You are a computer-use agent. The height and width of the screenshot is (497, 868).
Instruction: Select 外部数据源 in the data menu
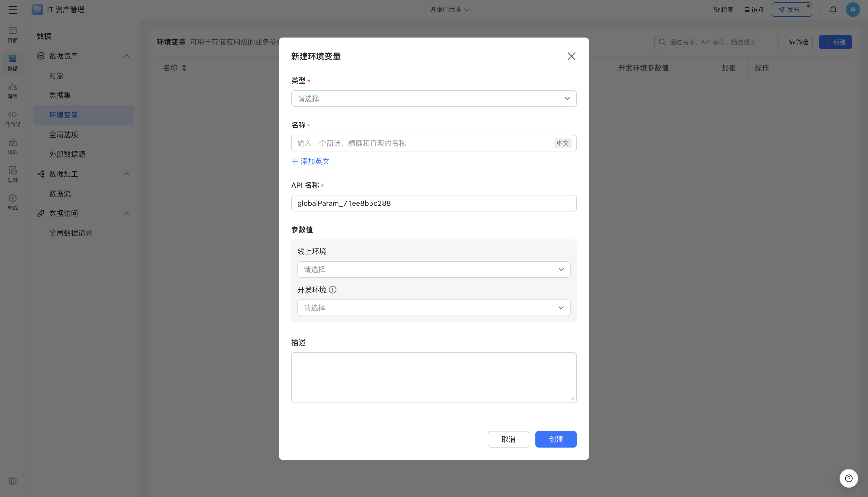click(83, 154)
